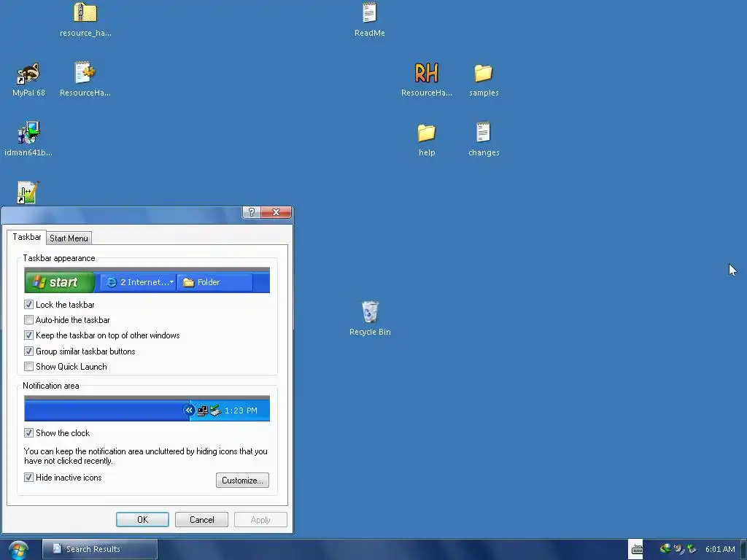Viewport: 747px width, 560px height.
Task: Confirm the dialog with OK
Action: click(x=142, y=520)
